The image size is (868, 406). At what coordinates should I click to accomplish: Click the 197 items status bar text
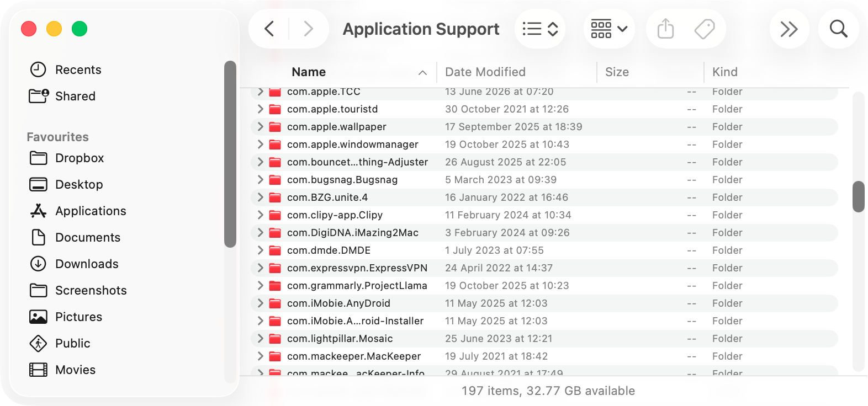click(548, 391)
